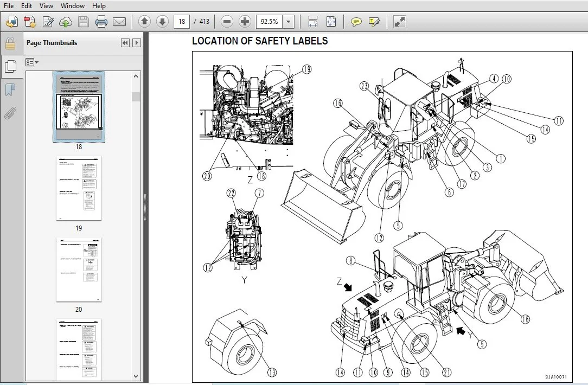This screenshot has height=385, width=588.
Task: Click the Read mode expand icon
Action: tap(399, 22)
